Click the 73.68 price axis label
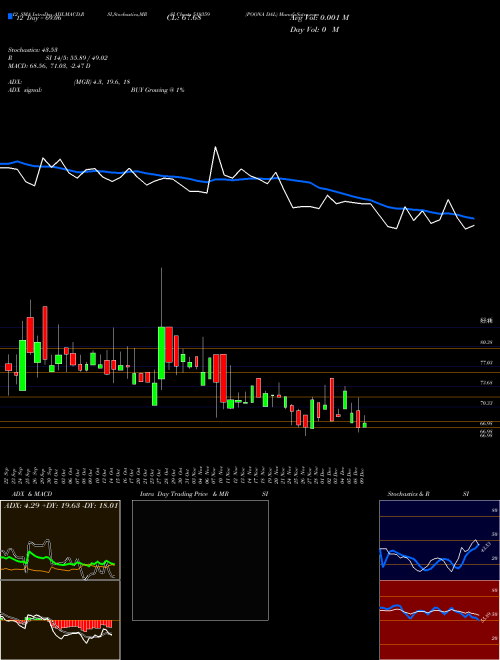Viewport: 500px width, 660px height. [x=486, y=383]
